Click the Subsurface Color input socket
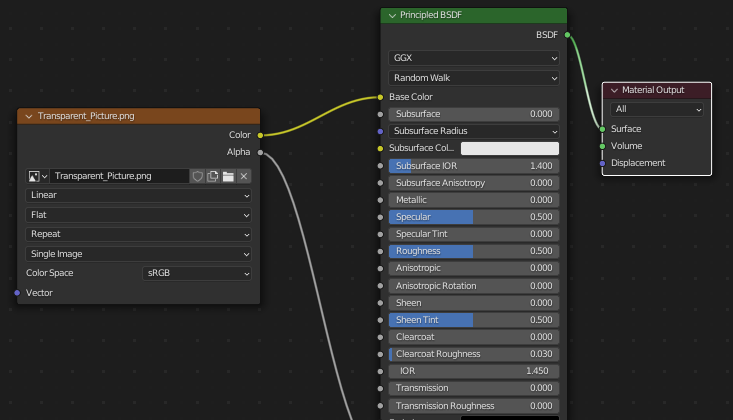Image resolution: width=733 pixels, height=420 pixels. click(x=380, y=149)
